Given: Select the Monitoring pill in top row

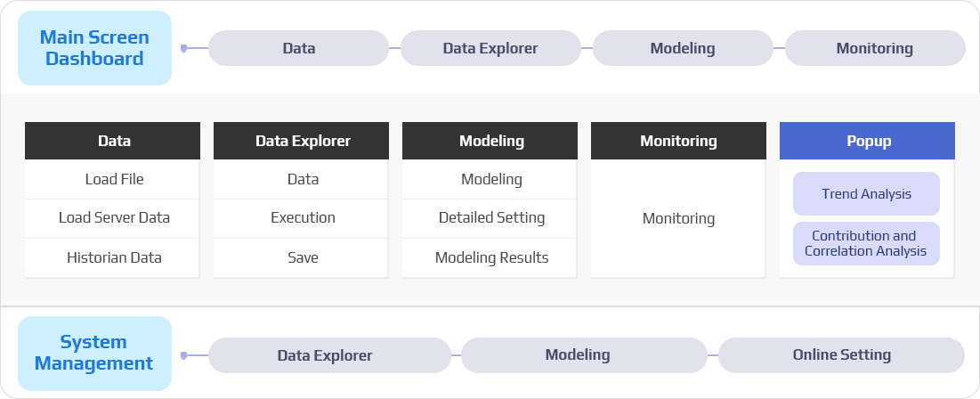Looking at the screenshot, I should click(x=874, y=48).
